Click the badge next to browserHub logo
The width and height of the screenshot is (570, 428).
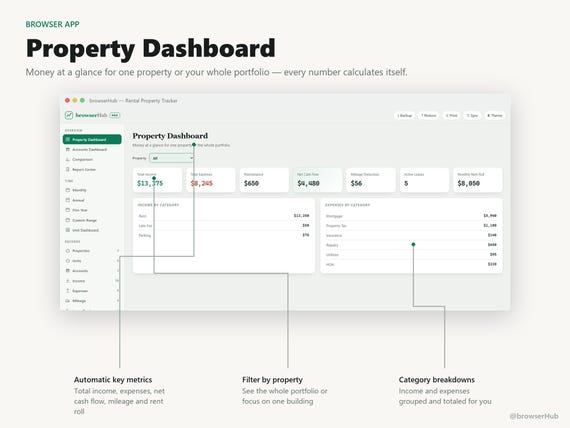pyautogui.click(x=115, y=115)
